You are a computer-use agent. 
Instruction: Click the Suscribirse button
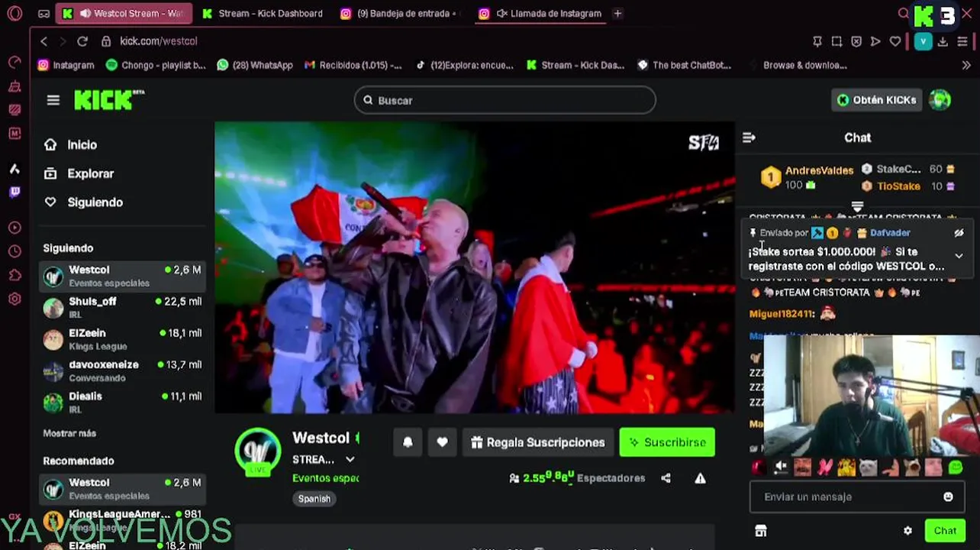pyautogui.click(x=667, y=442)
